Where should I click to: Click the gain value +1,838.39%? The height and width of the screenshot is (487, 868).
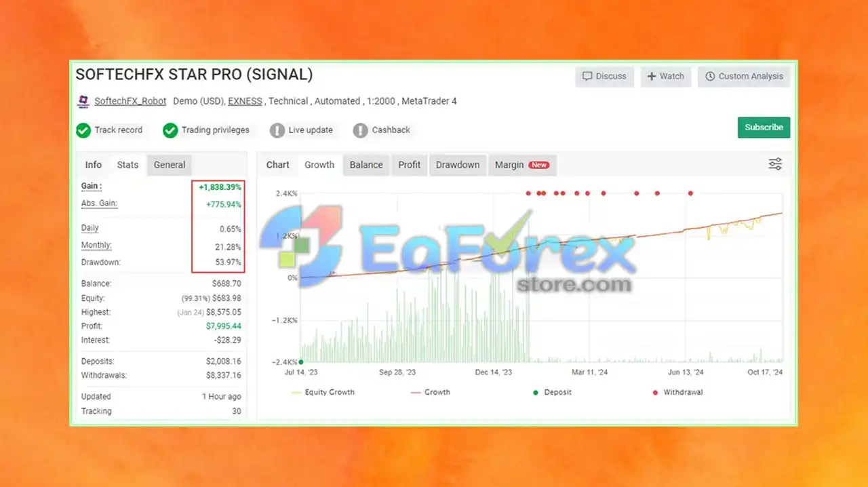click(x=218, y=187)
